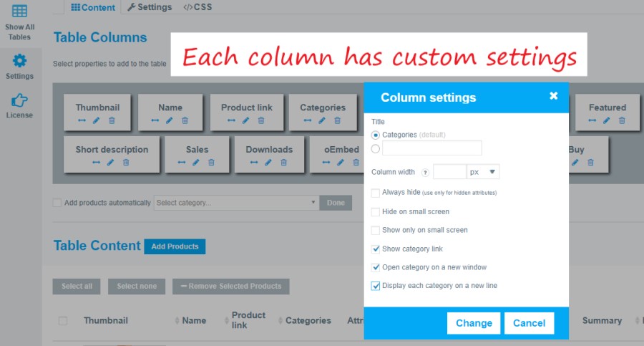Open the License page in sidebar
The height and width of the screenshot is (346, 644).
(x=20, y=105)
